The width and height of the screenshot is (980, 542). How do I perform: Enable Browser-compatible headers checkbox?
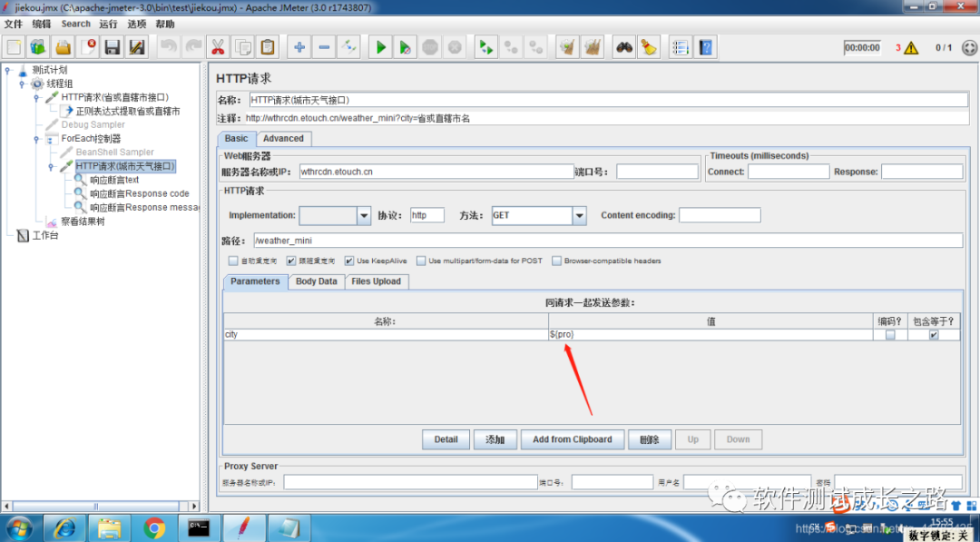[x=557, y=261]
